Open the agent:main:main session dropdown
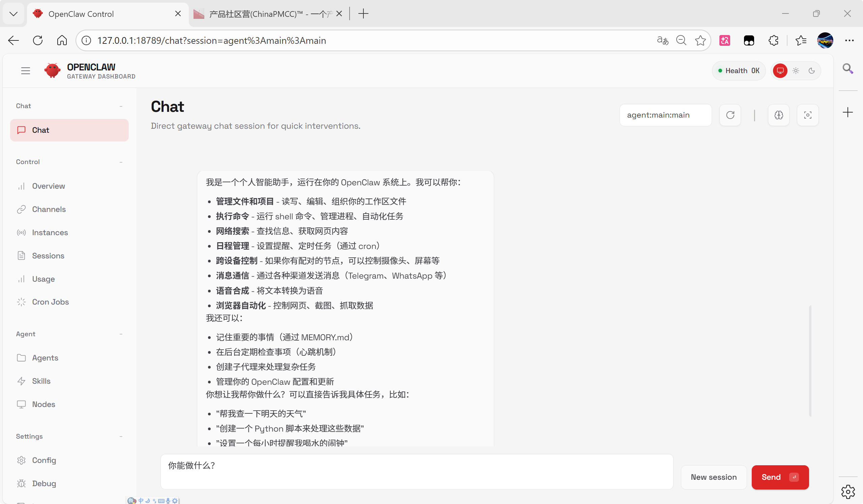 coord(665,115)
